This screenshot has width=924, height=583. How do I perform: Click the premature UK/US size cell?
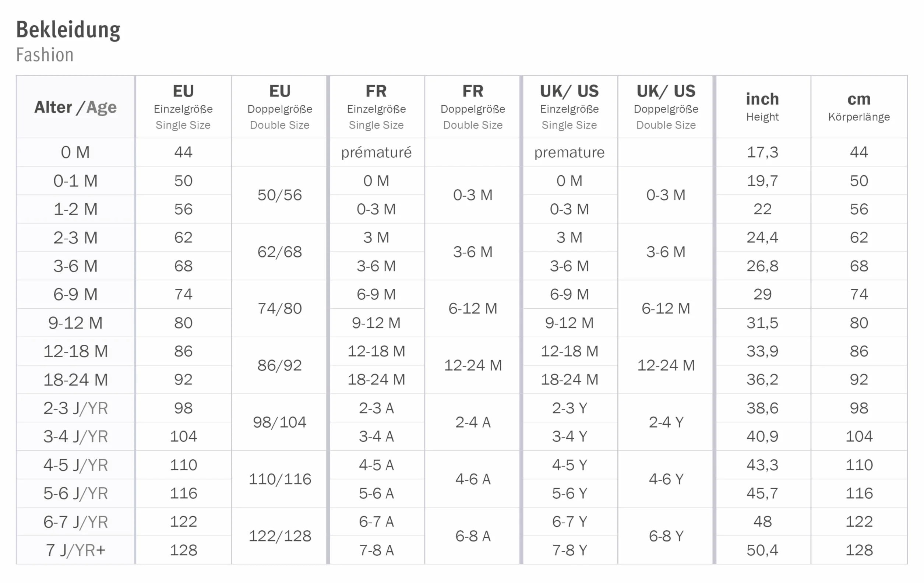pos(569,152)
